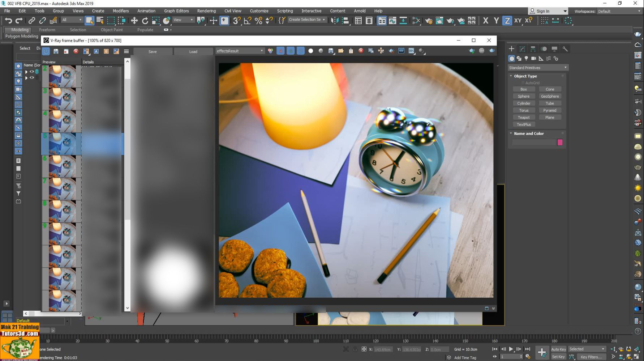This screenshot has width=644, height=361.
Task: Click the Sphere primitive button
Action: click(524, 96)
